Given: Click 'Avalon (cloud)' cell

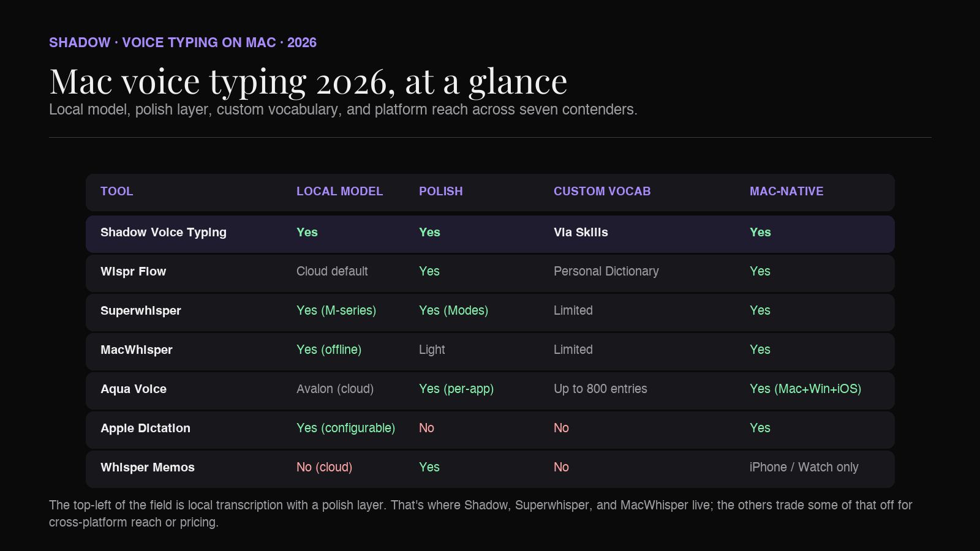Looking at the screenshot, I should (x=335, y=389).
